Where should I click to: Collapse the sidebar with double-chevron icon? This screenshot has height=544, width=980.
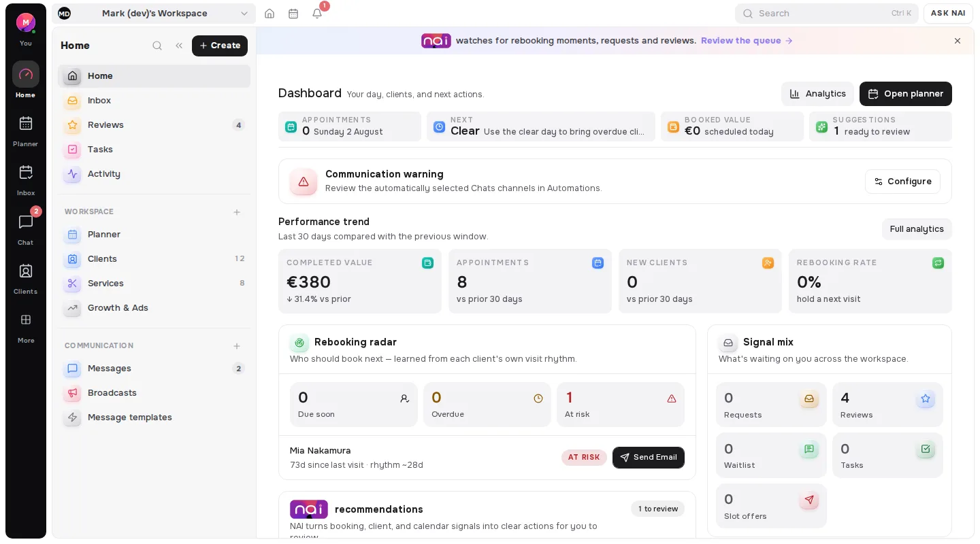coord(179,46)
